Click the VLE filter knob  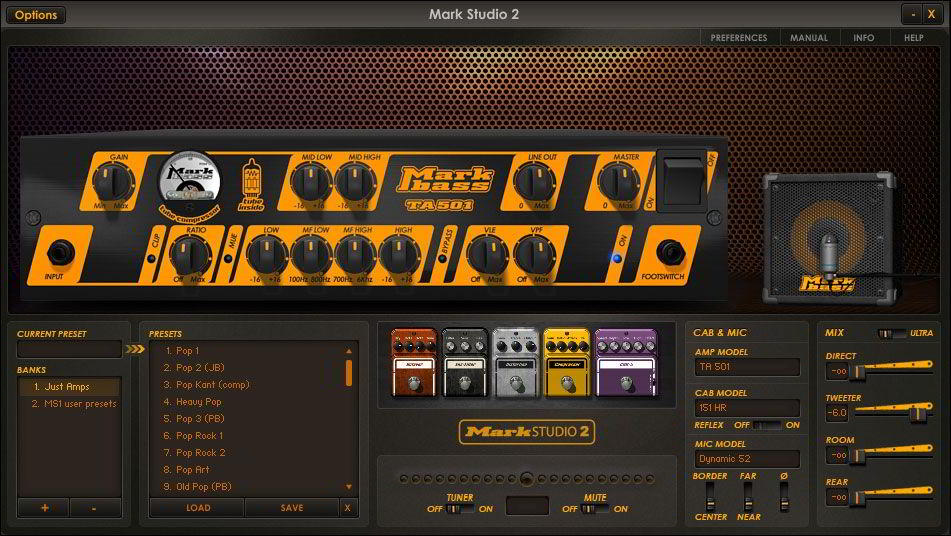[488, 256]
